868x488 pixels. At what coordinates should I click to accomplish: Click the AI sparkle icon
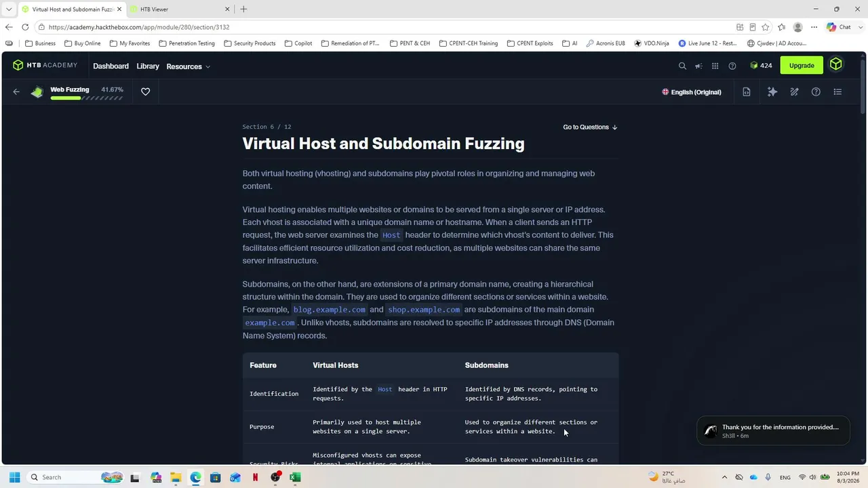pyautogui.click(x=772, y=92)
